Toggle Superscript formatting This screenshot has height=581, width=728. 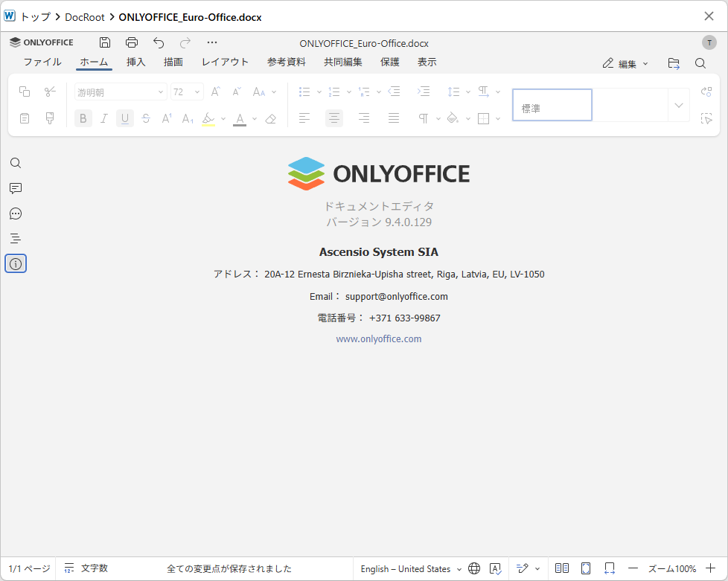167,119
